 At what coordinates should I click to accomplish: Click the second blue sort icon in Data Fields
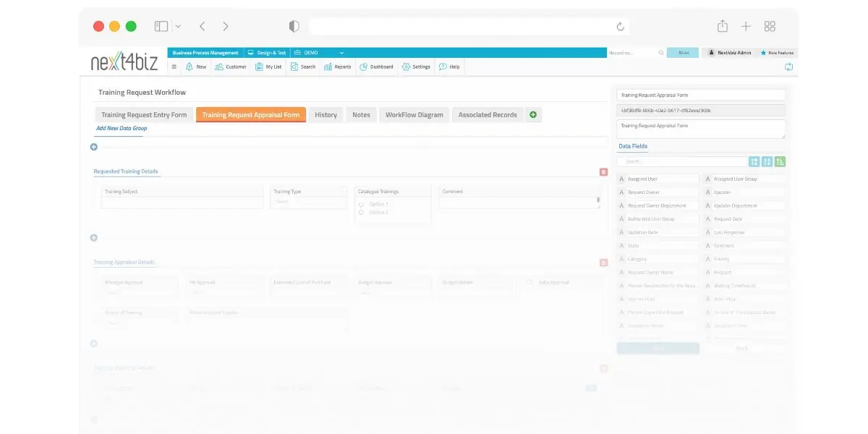tap(767, 162)
